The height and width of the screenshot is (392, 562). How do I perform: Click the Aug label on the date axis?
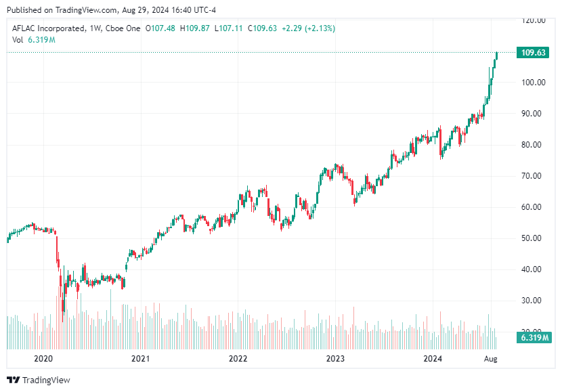pyautogui.click(x=490, y=359)
